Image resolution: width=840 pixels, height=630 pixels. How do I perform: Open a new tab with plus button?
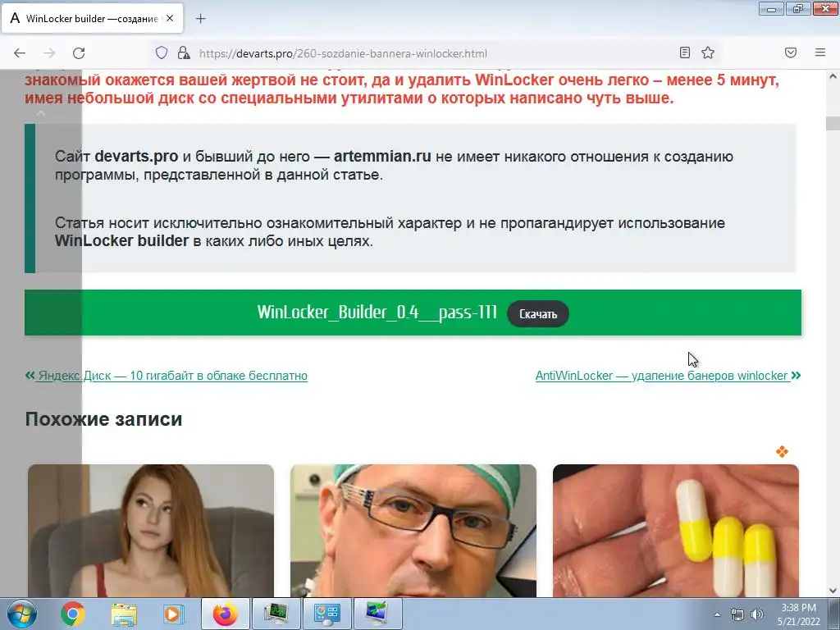pos(200,19)
